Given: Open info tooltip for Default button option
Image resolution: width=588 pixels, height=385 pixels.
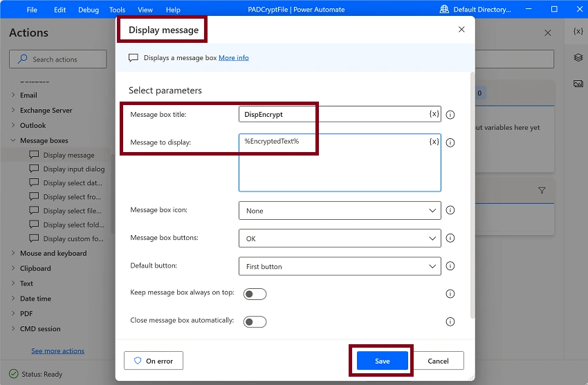Looking at the screenshot, I should pyautogui.click(x=450, y=266).
